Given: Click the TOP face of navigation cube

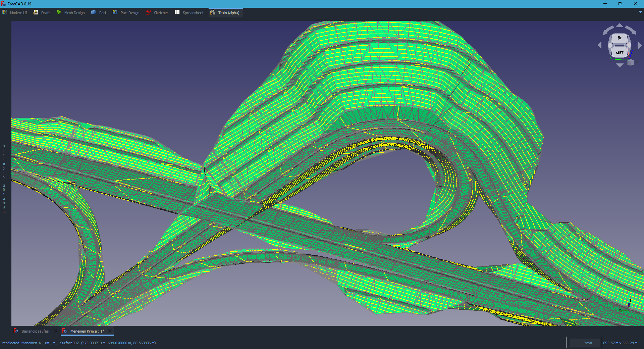Looking at the screenshot, I should tap(619, 38).
